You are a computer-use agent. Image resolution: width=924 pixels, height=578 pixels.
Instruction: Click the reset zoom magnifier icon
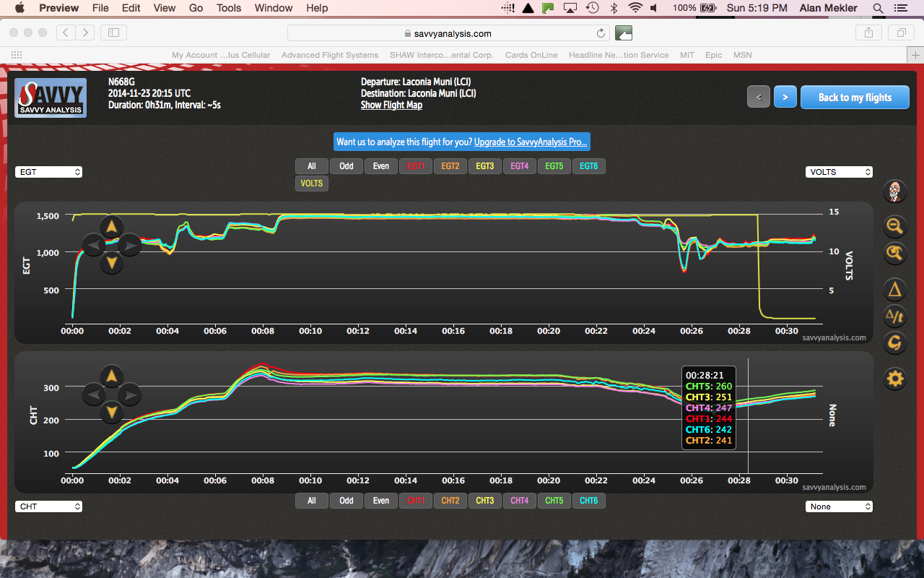(894, 254)
